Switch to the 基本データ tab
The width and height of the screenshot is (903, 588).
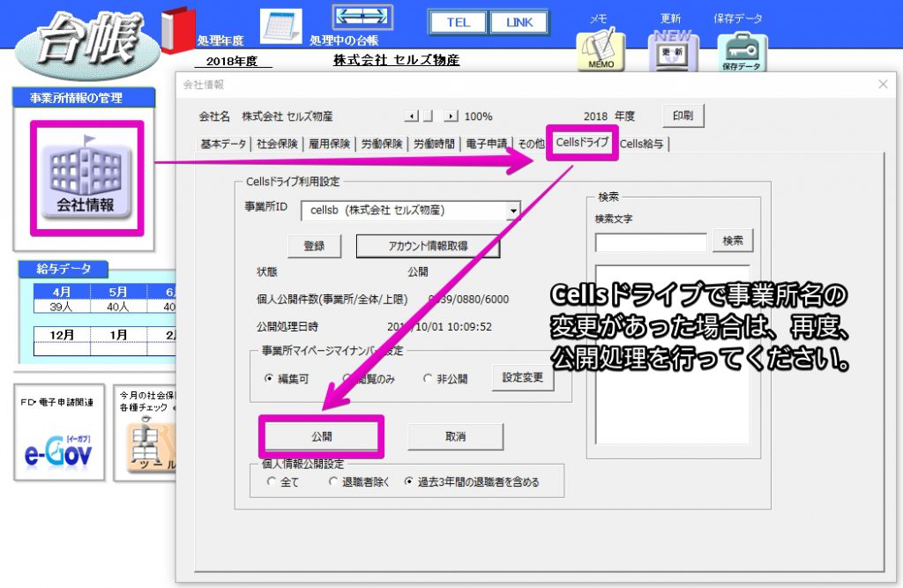click(x=223, y=144)
